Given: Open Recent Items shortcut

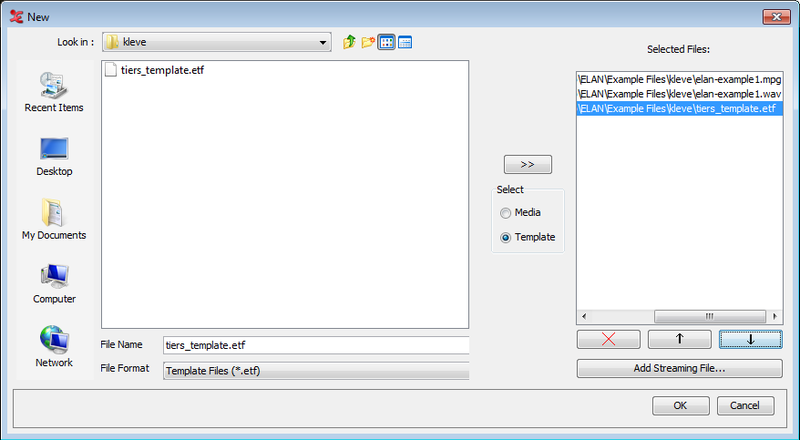Looking at the screenshot, I should (x=54, y=92).
